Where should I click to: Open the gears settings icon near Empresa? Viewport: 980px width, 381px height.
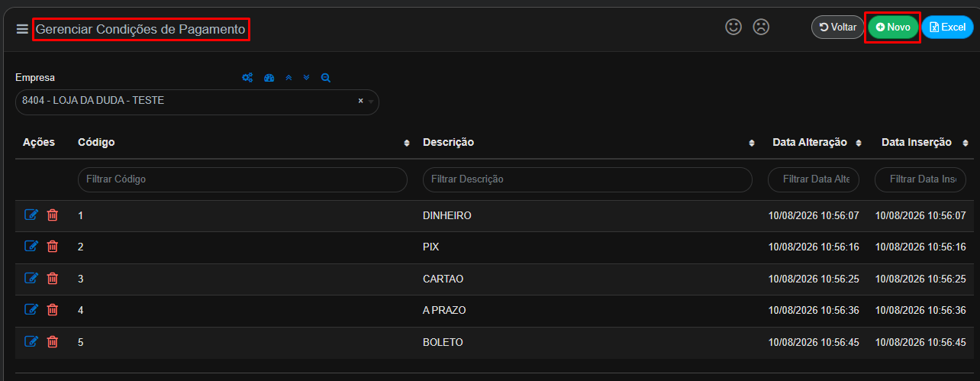(247, 78)
